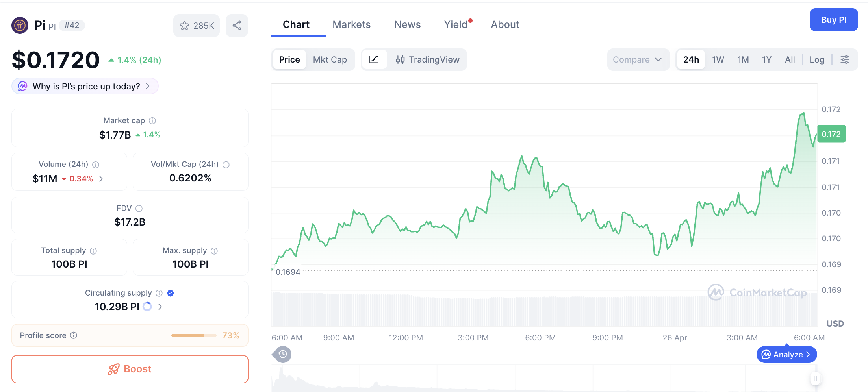Open the Compare dropdown
This screenshot has height=392, width=868.
pyautogui.click(x=638, y=59)
